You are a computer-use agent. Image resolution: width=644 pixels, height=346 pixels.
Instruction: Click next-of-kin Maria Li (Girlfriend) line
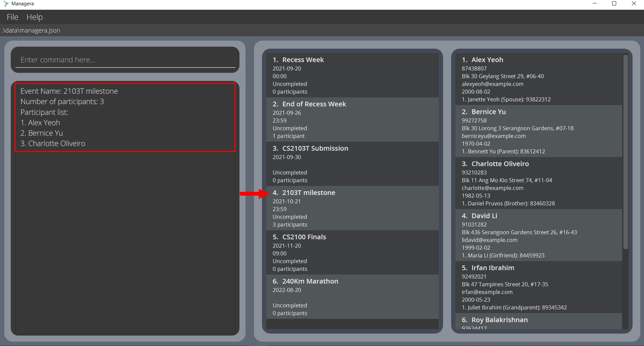tap(503, 255)
